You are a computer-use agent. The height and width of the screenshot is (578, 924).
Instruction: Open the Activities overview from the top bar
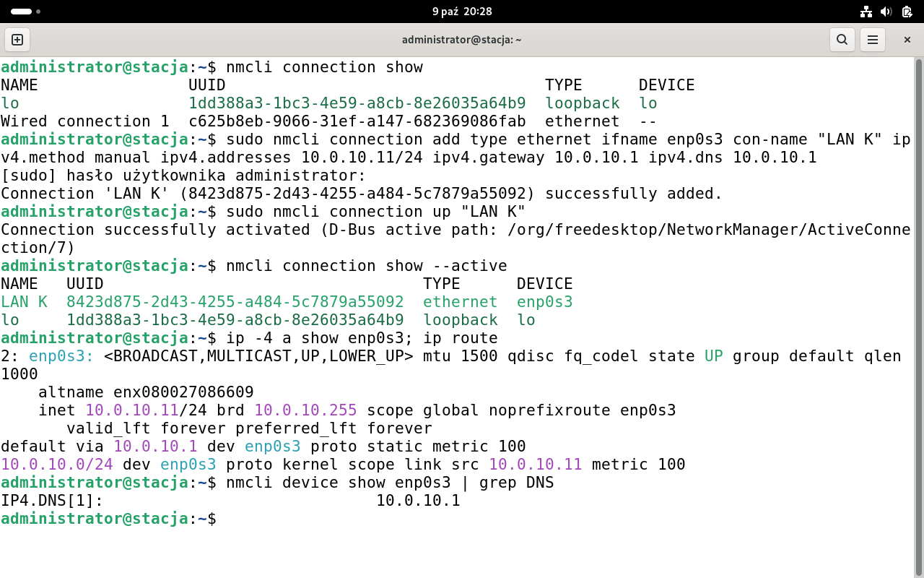[25, 12]
